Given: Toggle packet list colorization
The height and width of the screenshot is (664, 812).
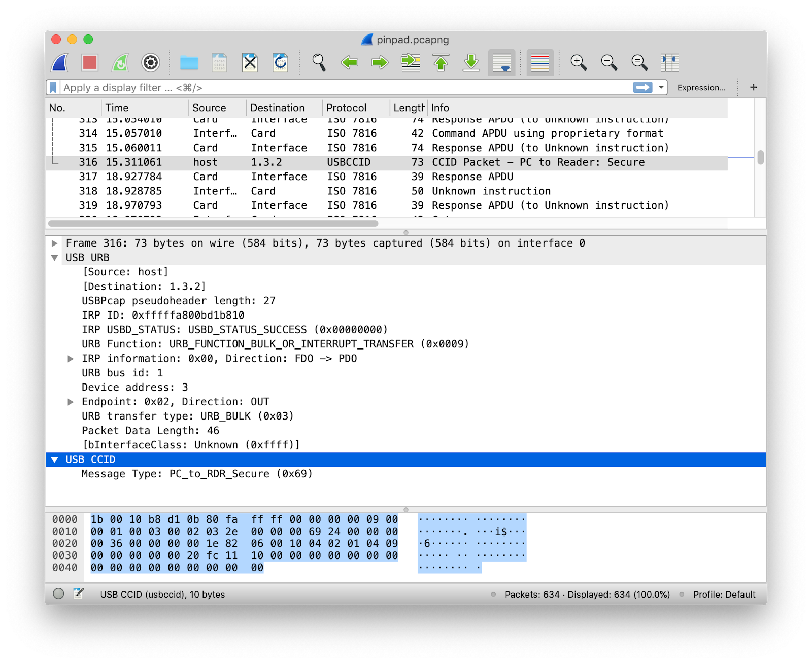Looking at the screenshot, I should [x=540, y=63].
